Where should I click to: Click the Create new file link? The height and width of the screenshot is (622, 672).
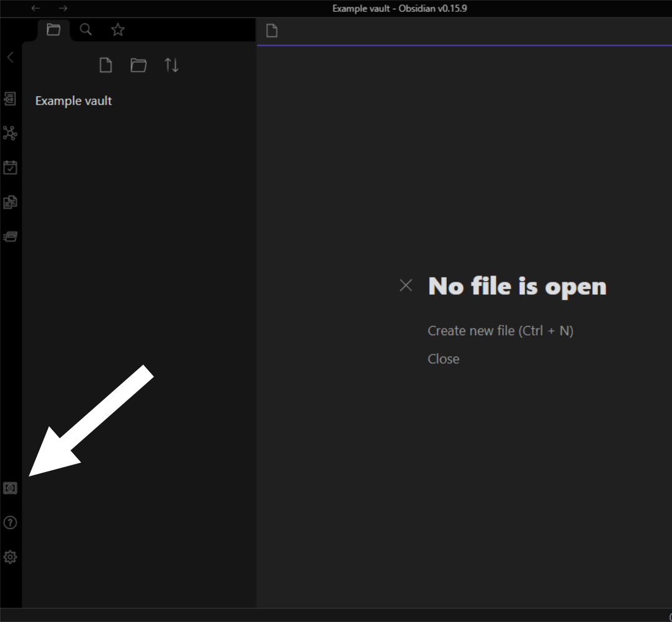click(500, 331)
